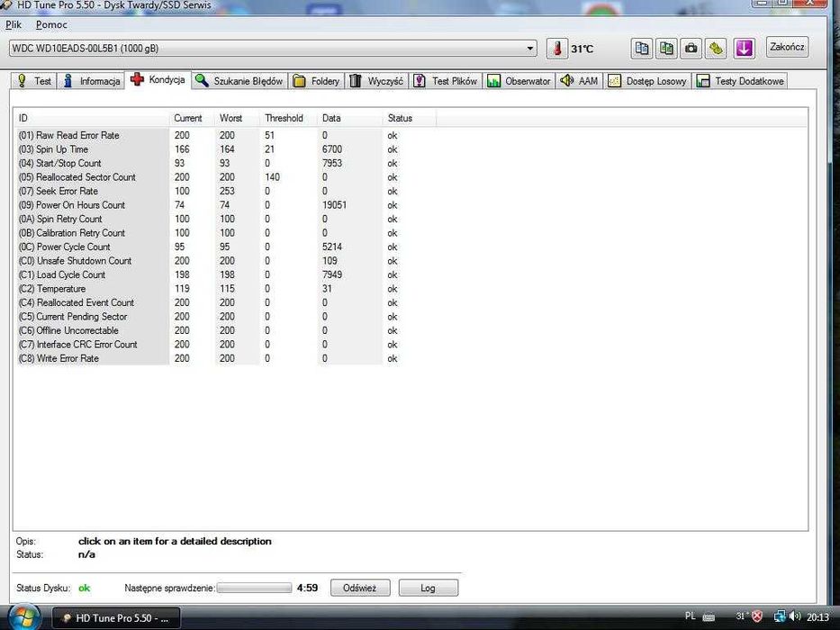
Task: Click the network tray icon
Action: [x=780, y=616]
